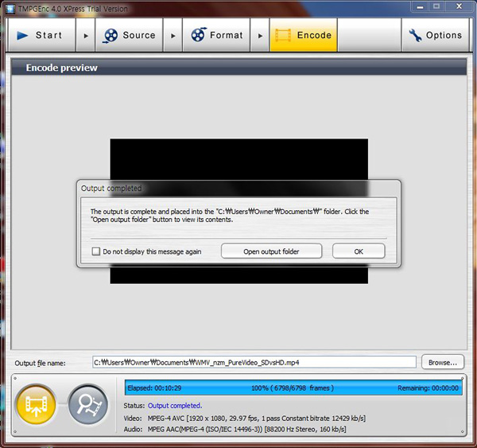Click the arrow between Start and Source

(x=86, y=36)
